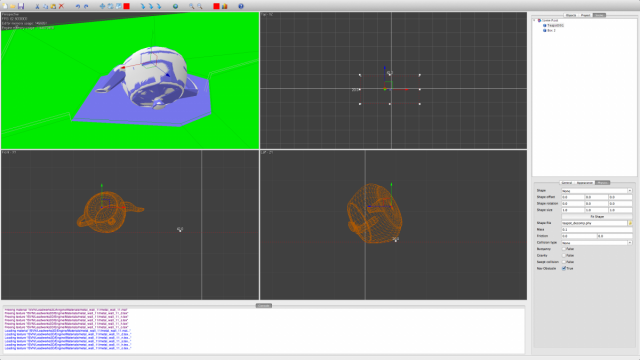This screenshot has height=360, width=640.
Task: Open the Shape dropdown
Action: coord(597,191)
